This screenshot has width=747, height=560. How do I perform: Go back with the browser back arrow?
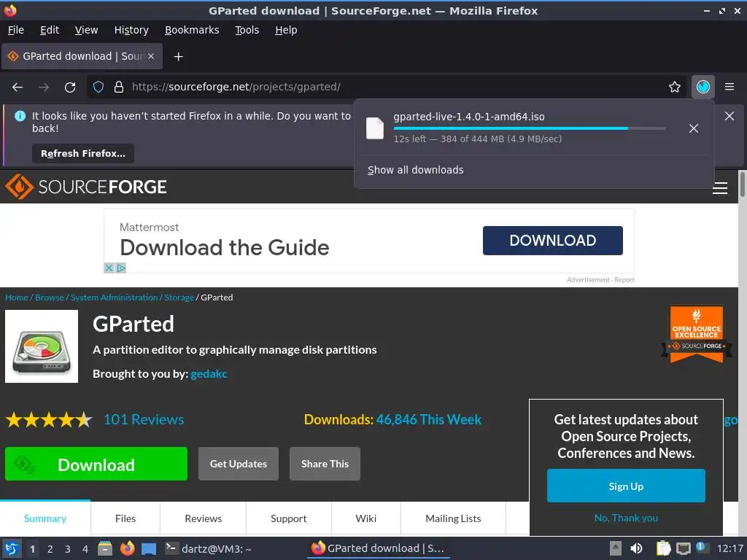[x=18, y=87]
